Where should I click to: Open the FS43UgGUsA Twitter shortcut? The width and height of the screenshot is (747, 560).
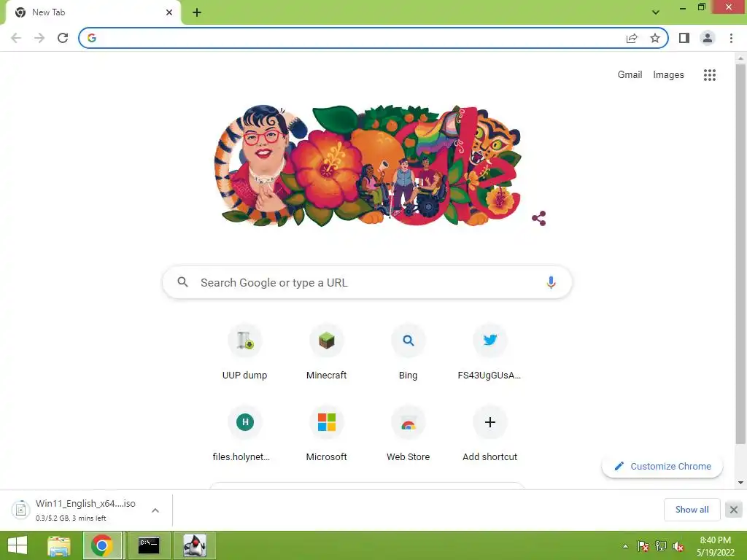[x=489, y=352]
